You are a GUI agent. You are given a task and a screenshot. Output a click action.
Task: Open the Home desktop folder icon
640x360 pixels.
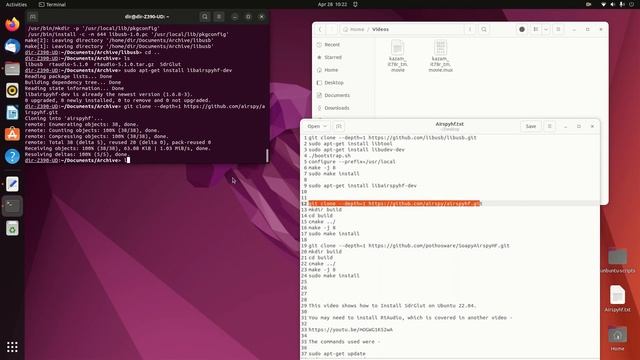click(618, 338)
